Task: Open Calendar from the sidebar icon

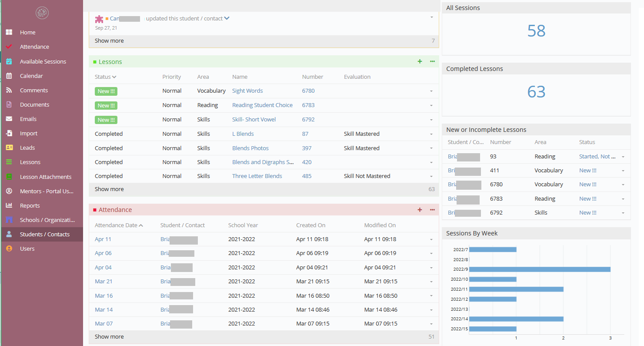Action: (9, 76)
